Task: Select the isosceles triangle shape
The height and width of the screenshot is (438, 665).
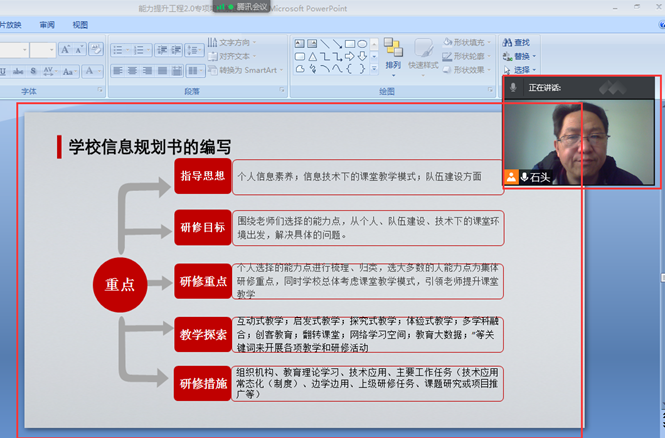Action: 312,56
